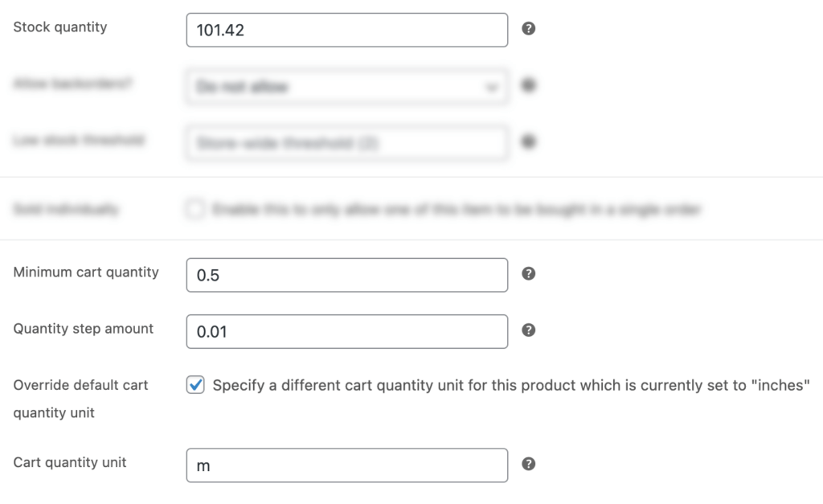The image size is (823, 504).
Task: Open the Cart quantity unit help tooltip
Action: (x=529, y=465)
